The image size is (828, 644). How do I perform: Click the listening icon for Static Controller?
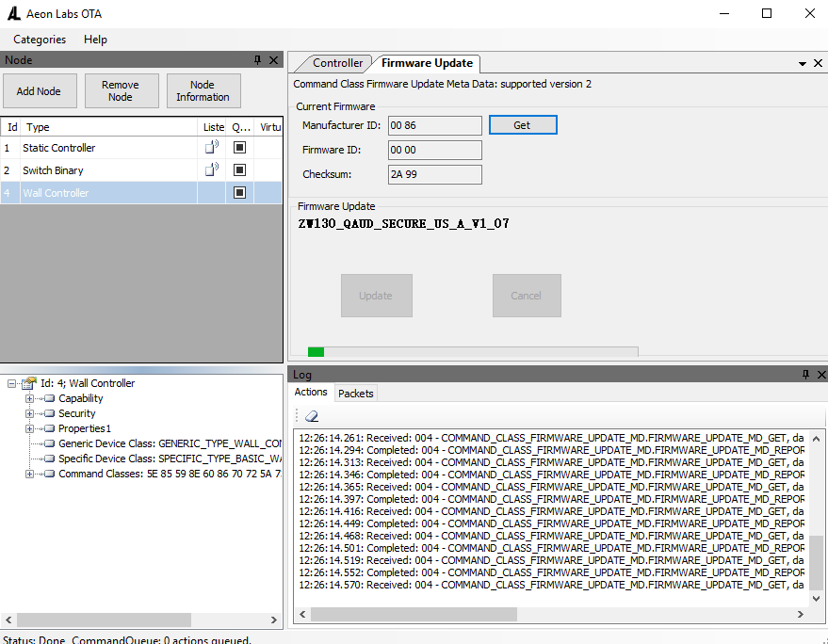click(x=212, y=147)
